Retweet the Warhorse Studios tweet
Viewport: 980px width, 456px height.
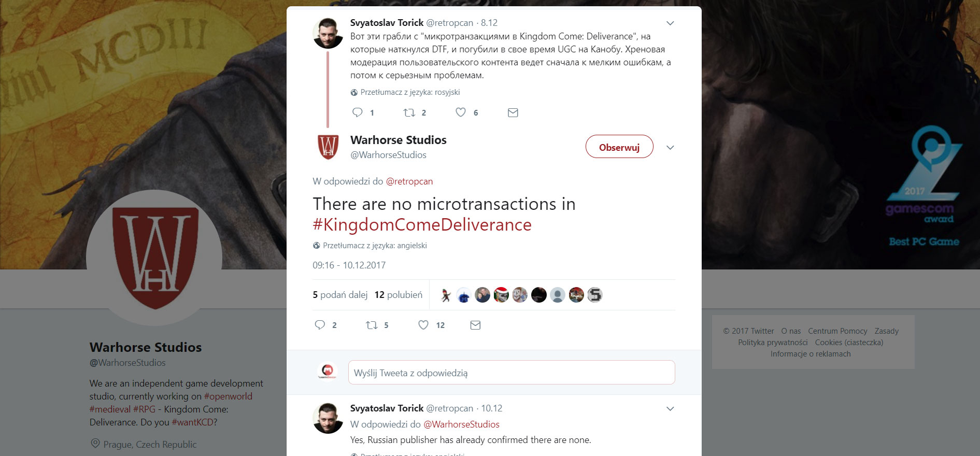(x=372, y=325)
